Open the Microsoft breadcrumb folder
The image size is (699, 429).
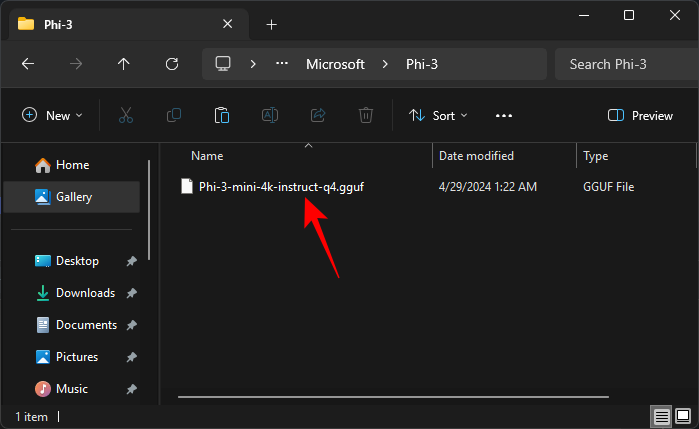click(x=335, y=64)
